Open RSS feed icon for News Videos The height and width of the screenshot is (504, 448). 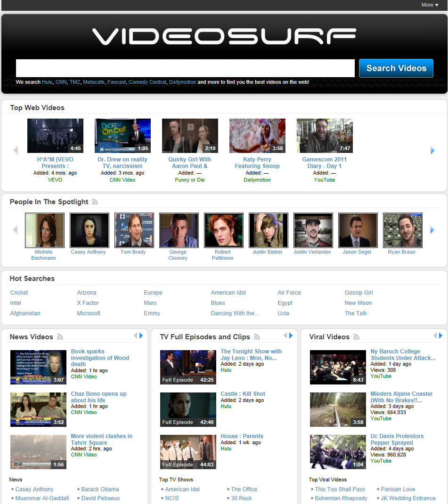(x=60, y=337)
